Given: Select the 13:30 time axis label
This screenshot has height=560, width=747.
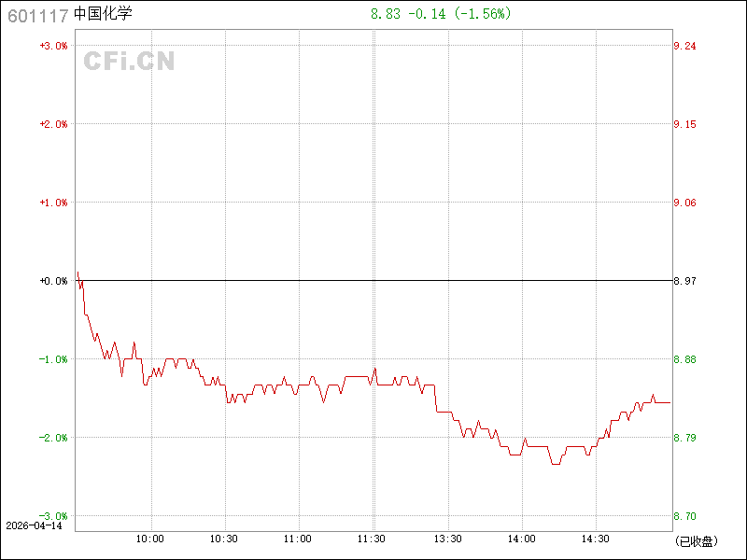Looking at the screenshot, I should (x=448, y=539).
